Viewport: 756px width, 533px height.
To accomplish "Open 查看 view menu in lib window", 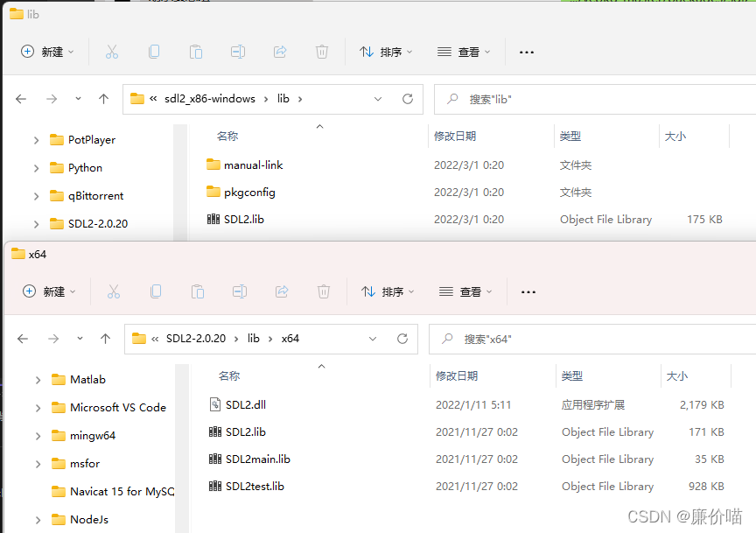I will pyautogui.click(x=464, y=52).
